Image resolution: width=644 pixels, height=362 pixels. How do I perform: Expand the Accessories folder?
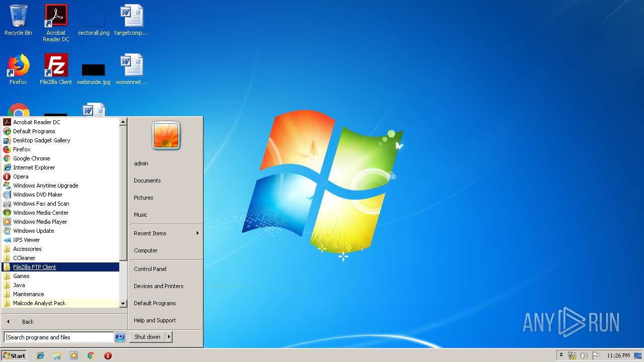point(61,249)
